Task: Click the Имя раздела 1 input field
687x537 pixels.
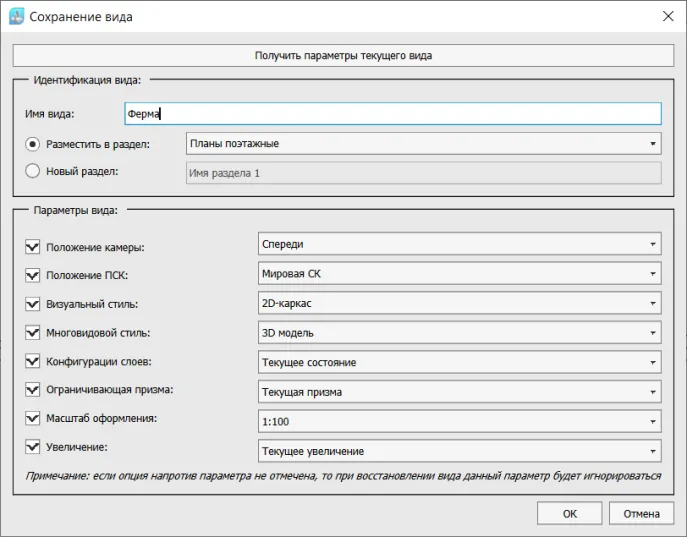Action: tap(424, 173)
